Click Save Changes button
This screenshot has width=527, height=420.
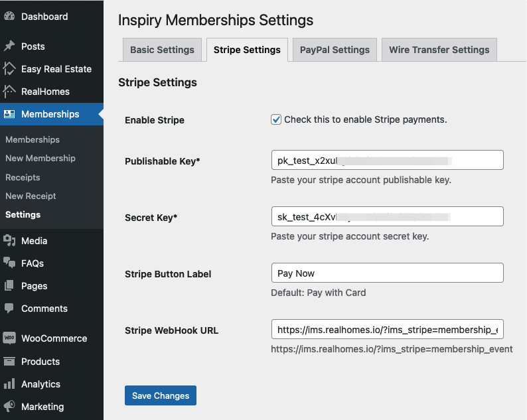[x=161, y=395]
